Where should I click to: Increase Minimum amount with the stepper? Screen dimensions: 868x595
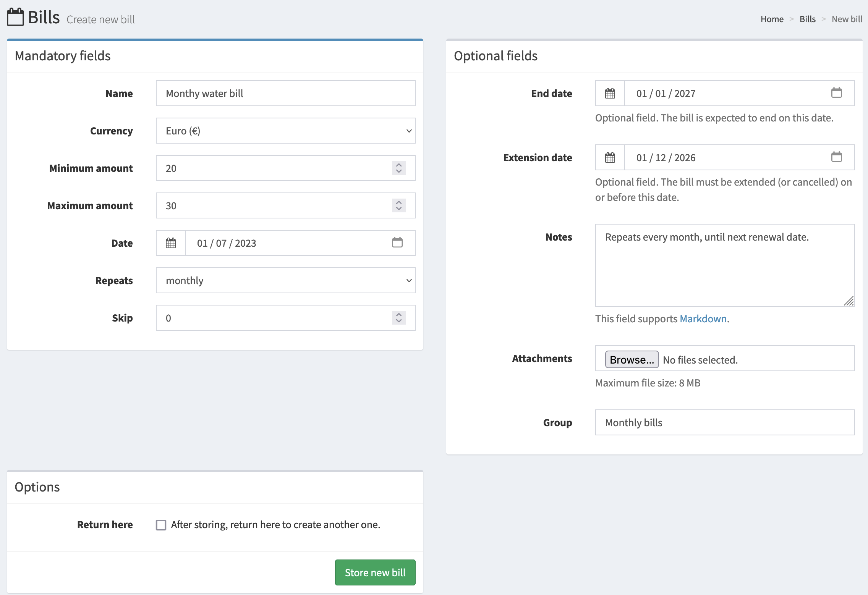click(398, 165)
